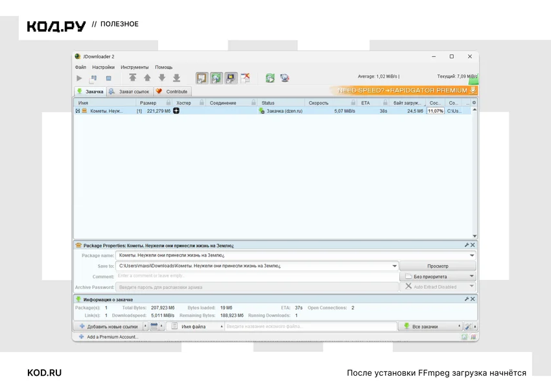Click the download list scrollbar down arrow
The height and width of the screenshot is (392, 551).
(x=475, y=236)
